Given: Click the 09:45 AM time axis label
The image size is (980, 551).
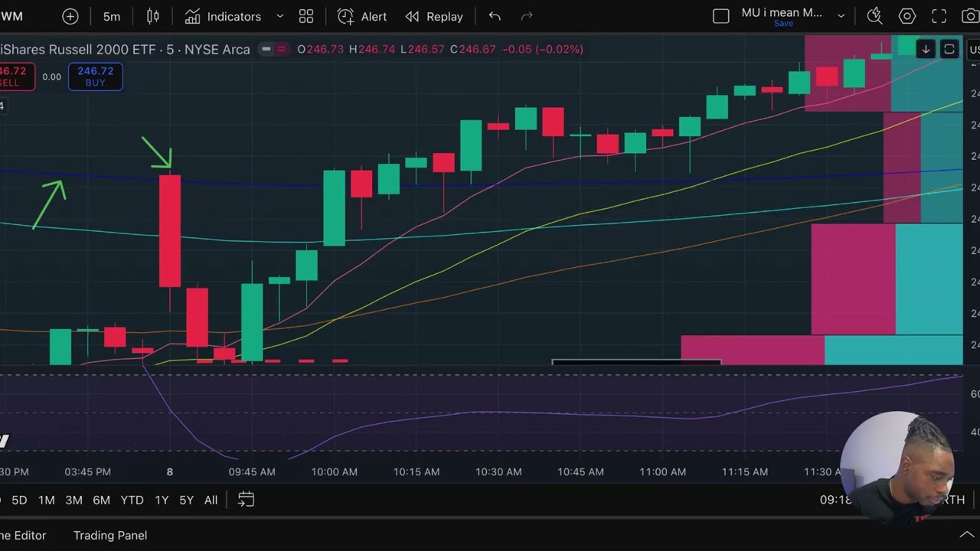Looking at the screenshot, I should click(x=252, y=471).
